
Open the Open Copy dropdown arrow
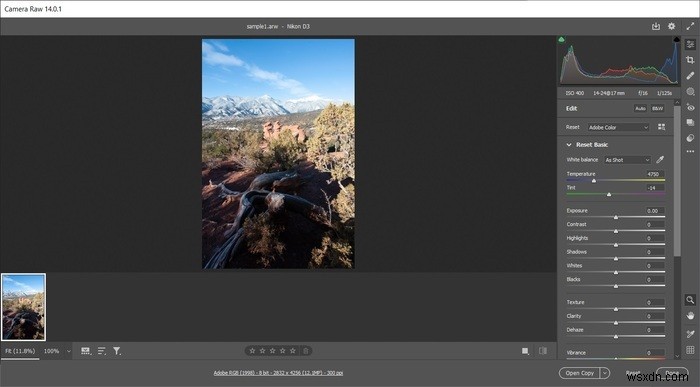tap(605, 373)
